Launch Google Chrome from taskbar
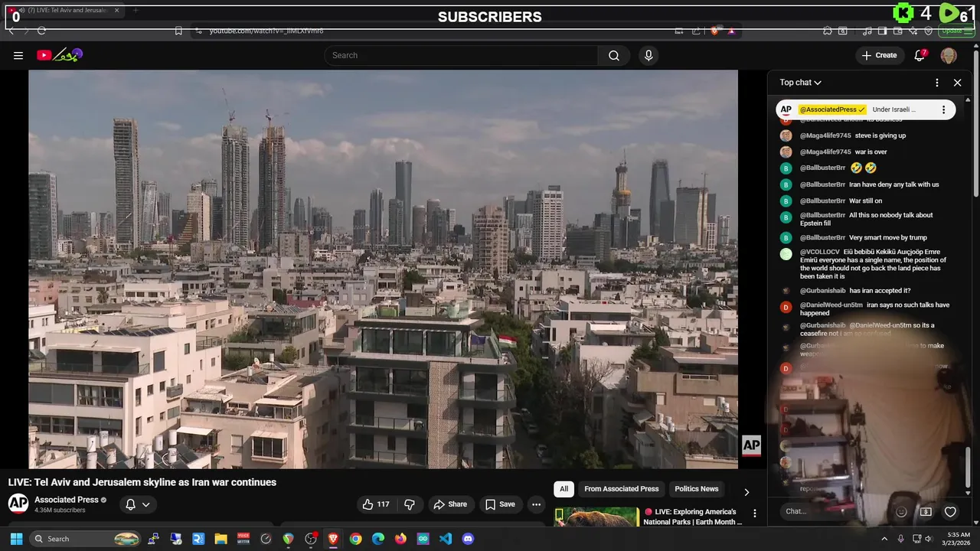 [x=355, y=539]
